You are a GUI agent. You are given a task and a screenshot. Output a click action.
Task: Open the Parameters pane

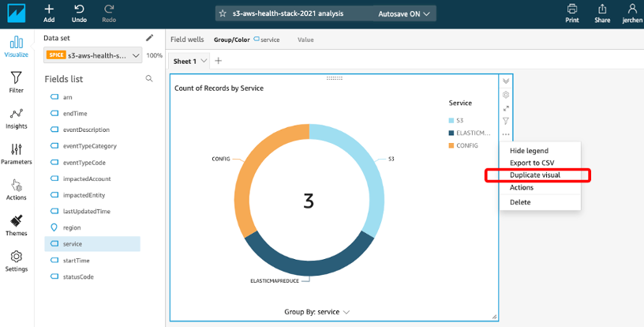tap(17, 154)
